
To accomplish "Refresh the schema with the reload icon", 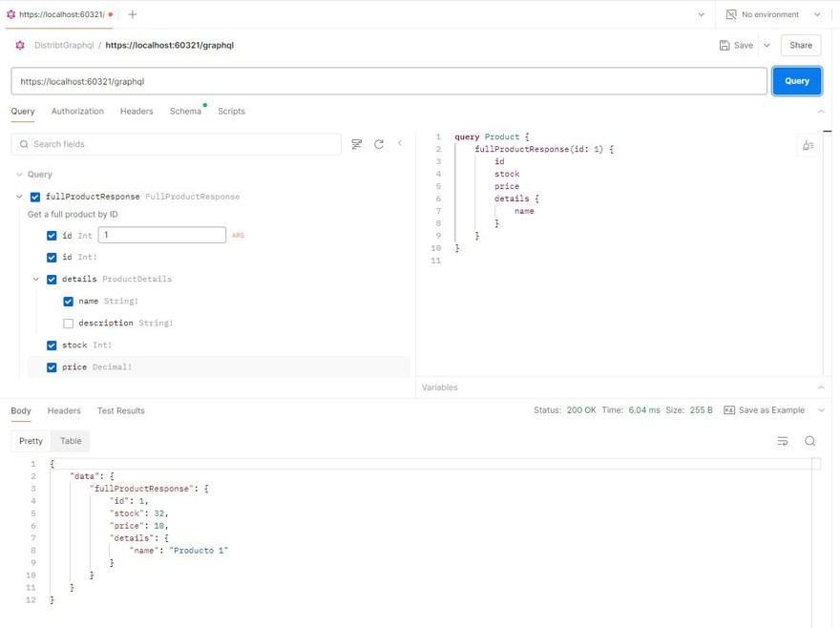I will click(x=379, y=144).
